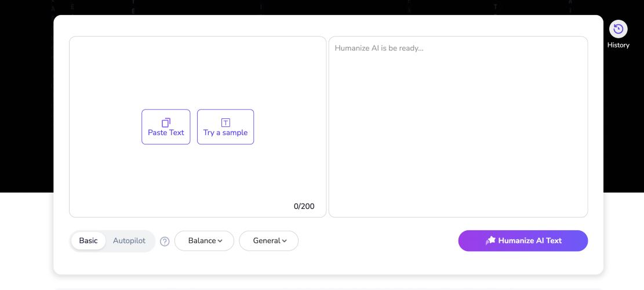Expand the chevron next to General
Image resolution: width=644 pixels, height=290 pixels.
tap(285, 241)
